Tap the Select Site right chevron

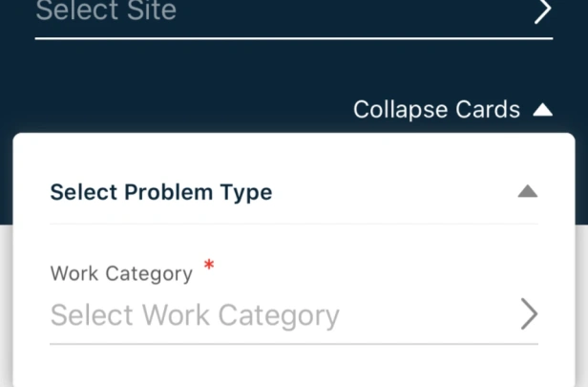542,11
